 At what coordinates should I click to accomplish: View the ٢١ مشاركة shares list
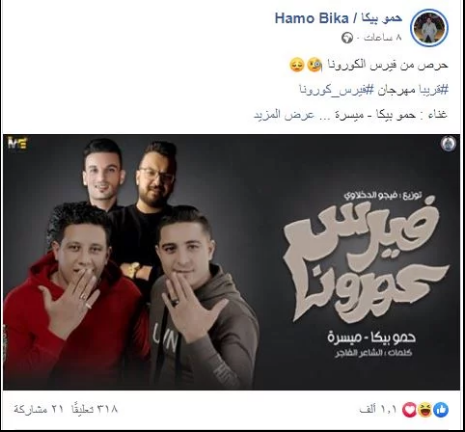(x=38, y=409)
